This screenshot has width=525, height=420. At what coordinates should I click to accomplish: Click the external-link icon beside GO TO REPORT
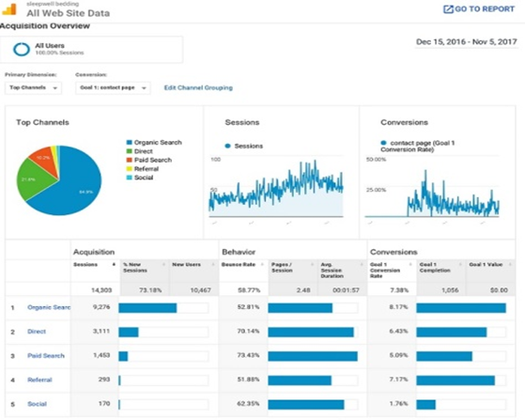(x=448, y=9)
